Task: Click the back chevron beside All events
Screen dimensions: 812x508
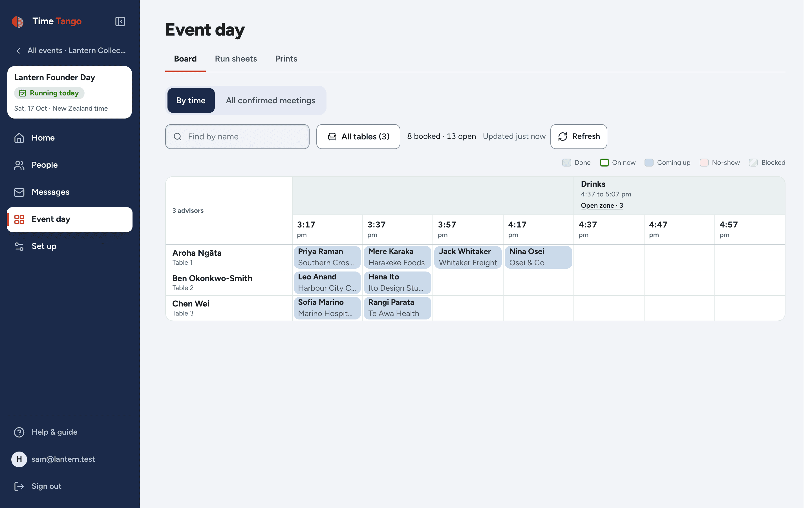Action: pos(18,51)
